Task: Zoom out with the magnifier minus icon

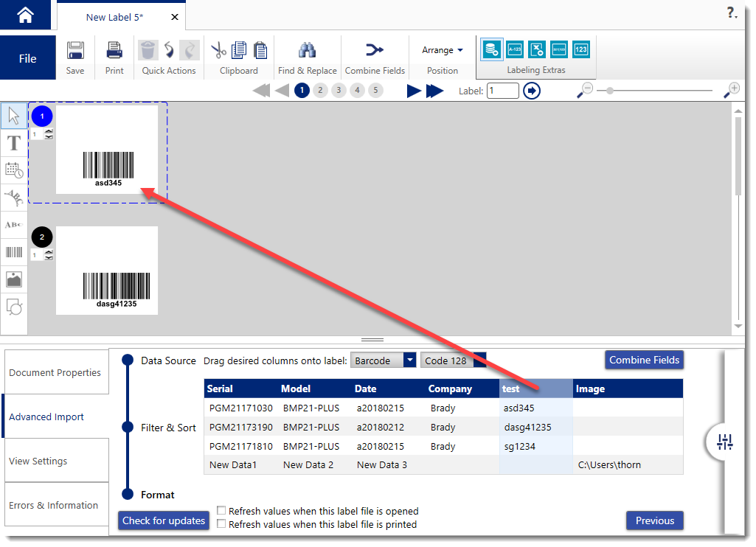Action: tap(585, 90)
